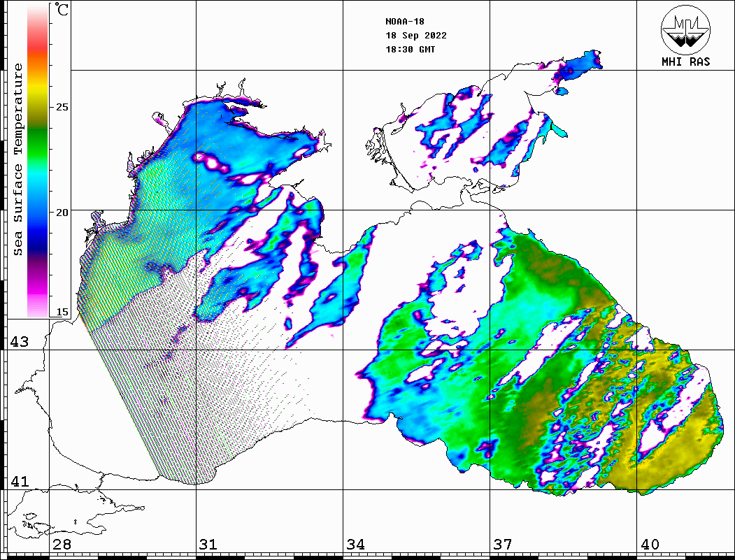735x560 pixels.
Task: Click the "15" mark on temperature scale
Action: click(62, 312)
